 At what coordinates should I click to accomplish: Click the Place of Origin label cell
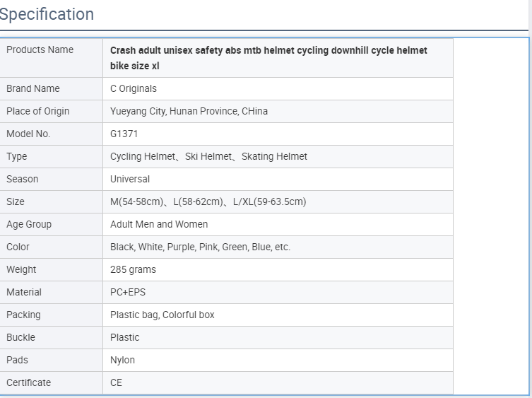point(52,112)
